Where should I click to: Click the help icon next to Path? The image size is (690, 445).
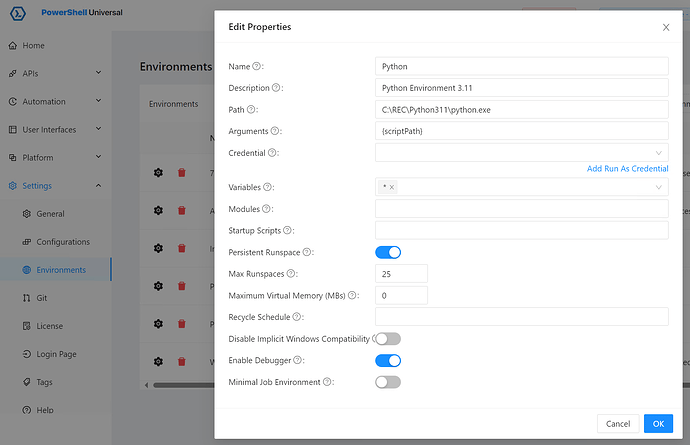coord(251,109)
